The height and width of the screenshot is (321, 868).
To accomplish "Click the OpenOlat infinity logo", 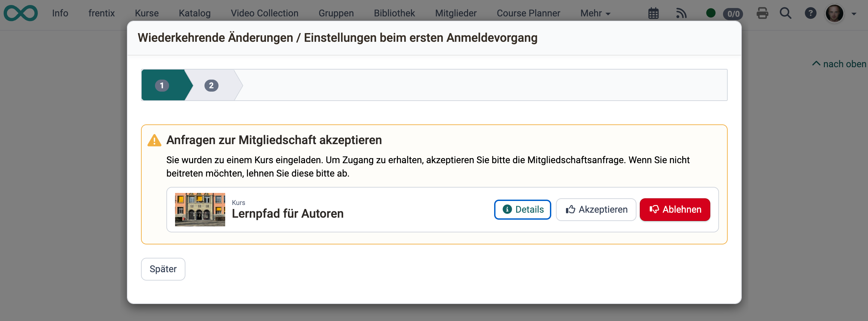I will [x=21, y=13].
